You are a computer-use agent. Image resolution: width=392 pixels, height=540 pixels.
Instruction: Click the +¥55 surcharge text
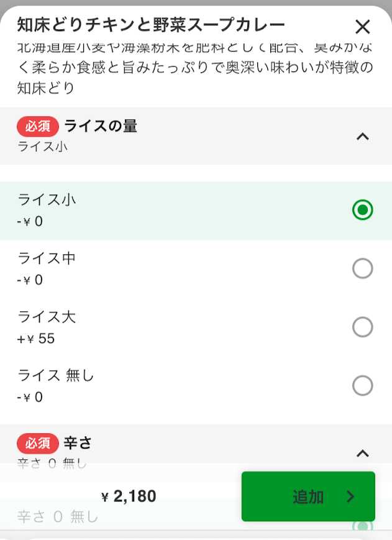tap(36, 339)
